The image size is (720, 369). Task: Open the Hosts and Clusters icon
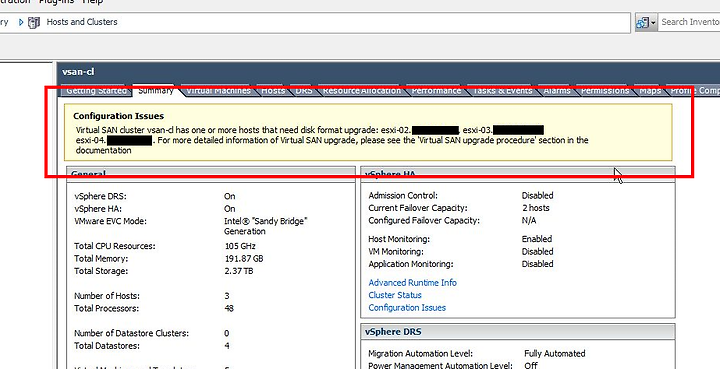pos(34,22)
